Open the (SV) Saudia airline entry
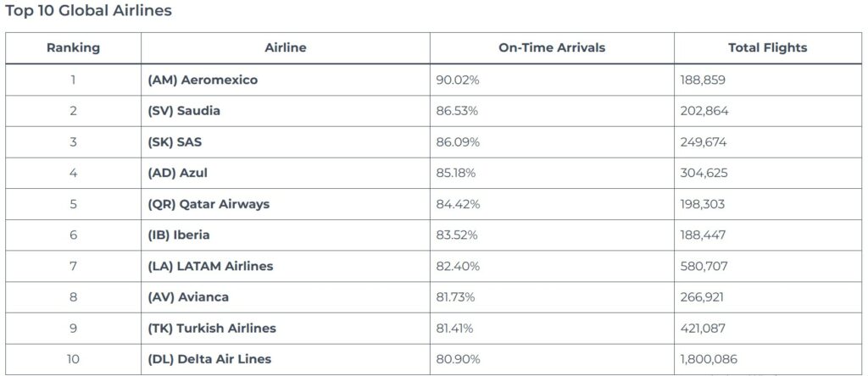 click(x=184, y=111)
